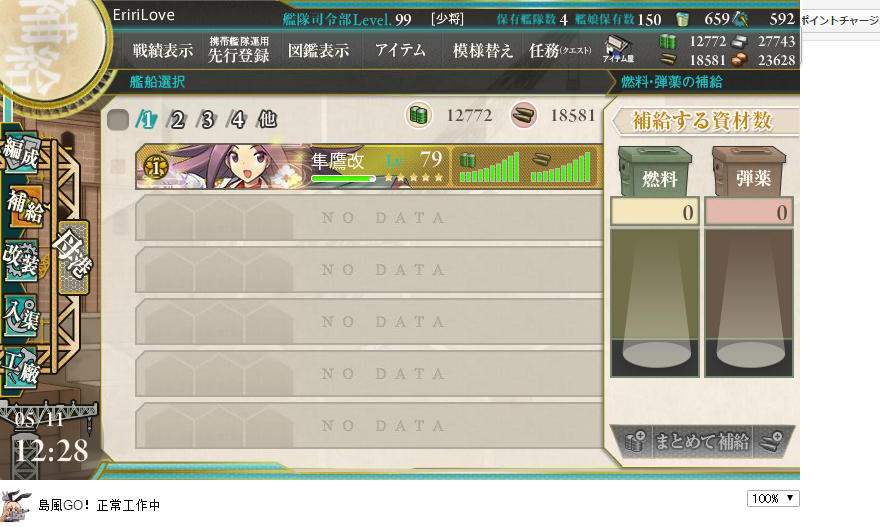Image resolution: width=880 pixels, height=527 pixels.
Task: Open 任務 quest menu
Action: pos(560,51)
